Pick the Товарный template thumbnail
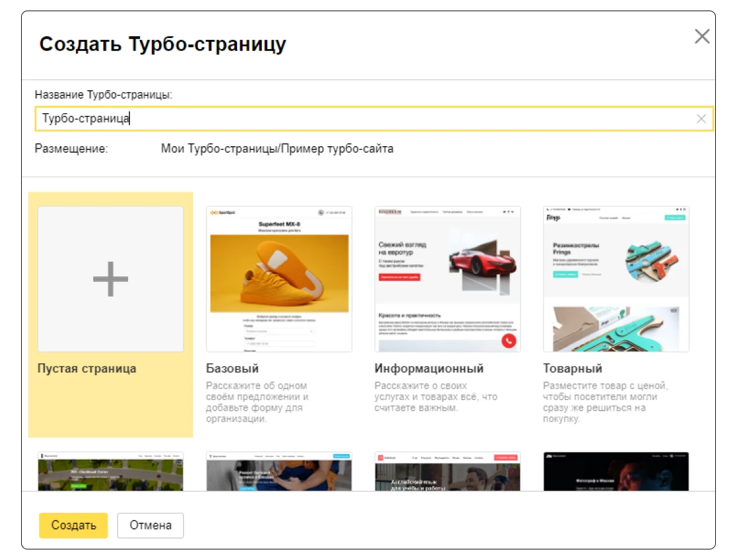This screenshot has height=560, width=737. pyautogui.click(x=616, y=279)
